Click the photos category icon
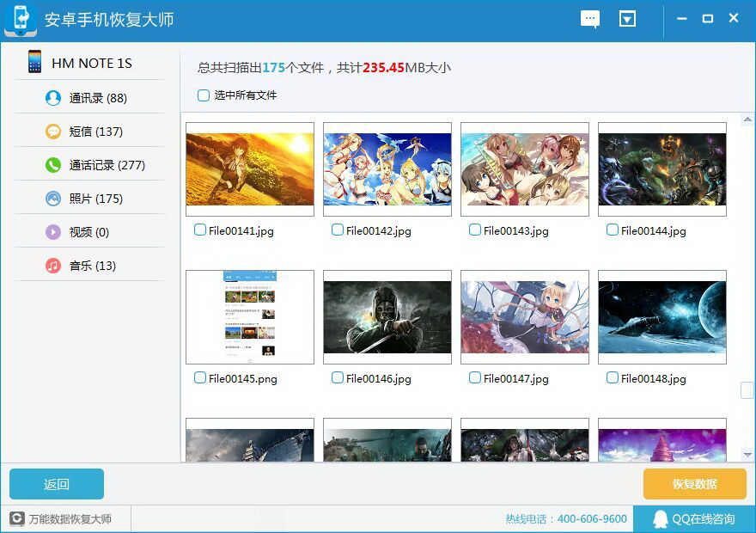Screen dimensions: 756x533 click(53, 199)
